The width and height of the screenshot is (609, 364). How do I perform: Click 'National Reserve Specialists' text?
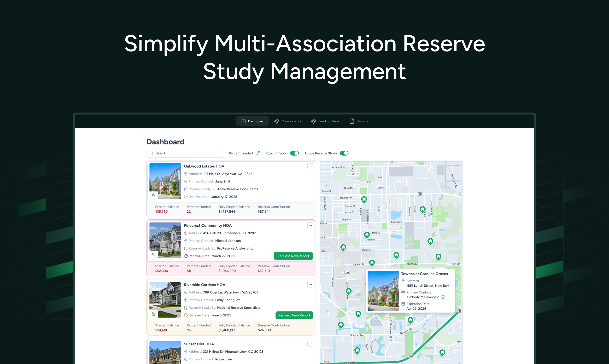(239, 307)
